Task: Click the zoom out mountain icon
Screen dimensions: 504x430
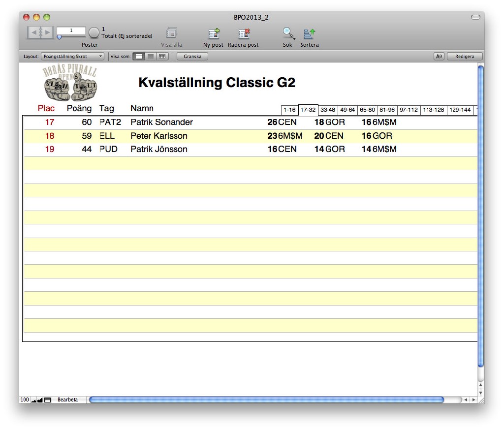Action: point(33,400)
